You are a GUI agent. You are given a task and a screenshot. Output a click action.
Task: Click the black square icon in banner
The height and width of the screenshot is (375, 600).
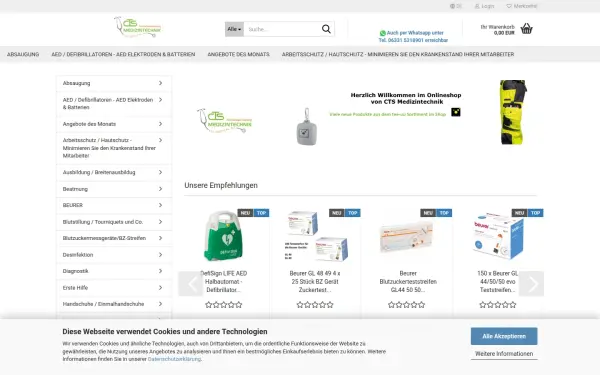click(x=456, y=112)
